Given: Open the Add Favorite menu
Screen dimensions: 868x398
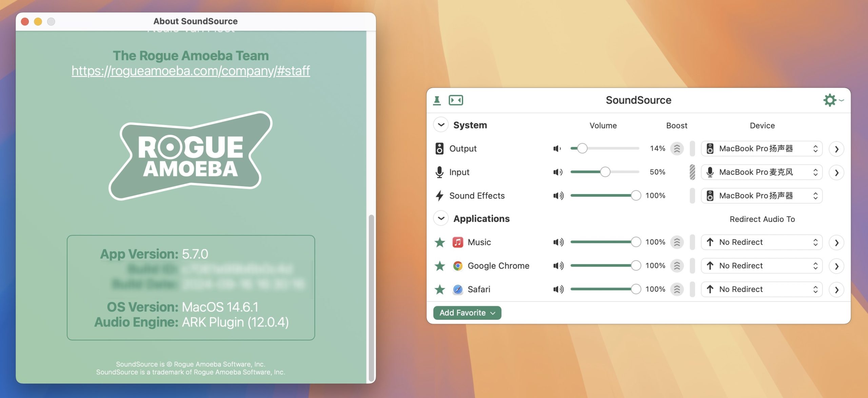Looking at the screenshot, I should (467, 313).
